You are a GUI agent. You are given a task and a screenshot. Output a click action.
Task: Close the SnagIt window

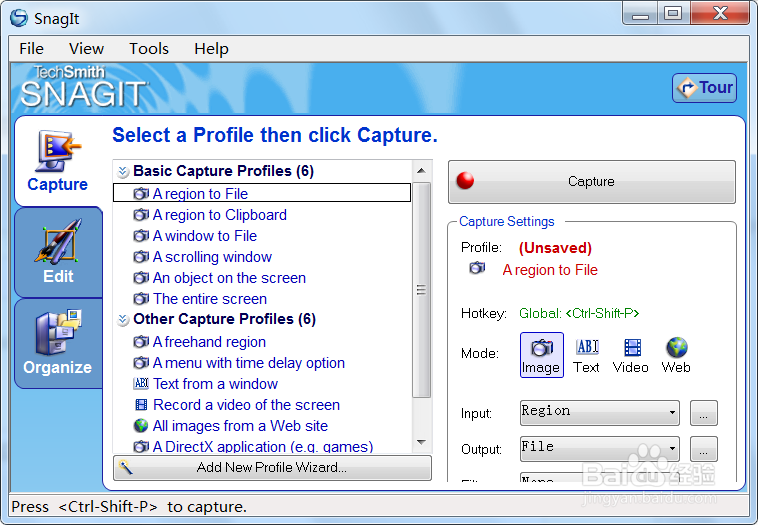coord(720,14)
